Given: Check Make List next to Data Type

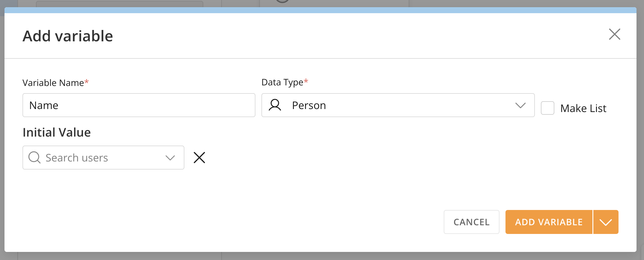Looking at the screenshot, I should [547, 108].
